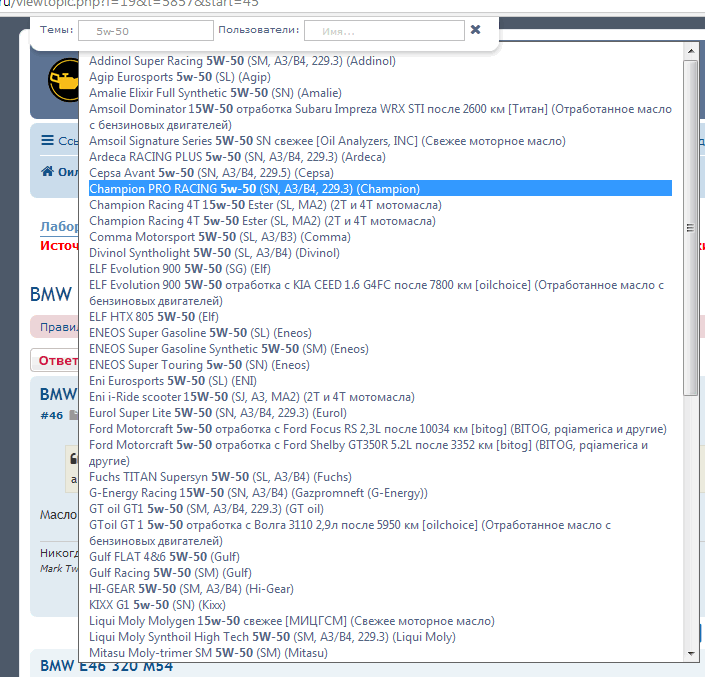This screenshot has width=705, height=677.
Task: Select Ardeca RACING PLUS 5w-50 result
Action: (237, 157)
